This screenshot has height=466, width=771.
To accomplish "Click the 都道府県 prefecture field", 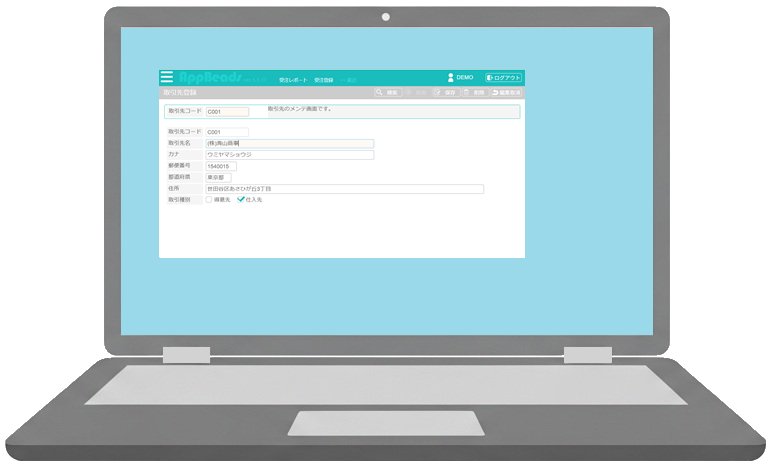I will coord(217,177).
